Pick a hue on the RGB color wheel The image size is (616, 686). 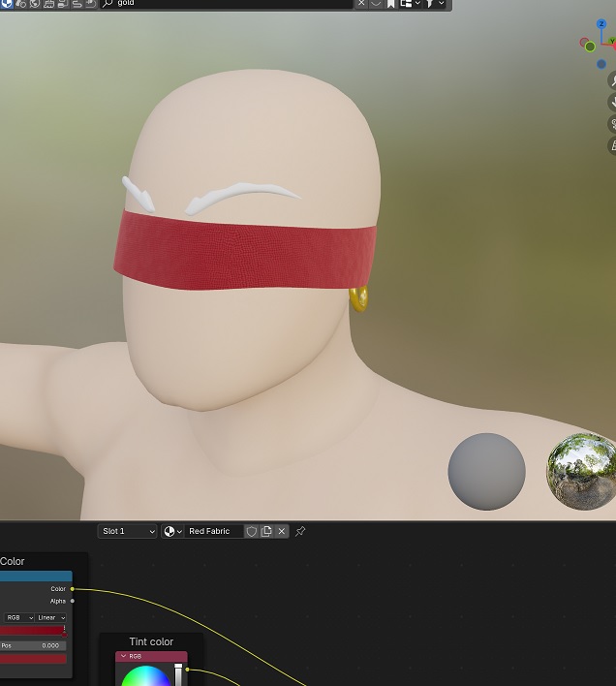tap(145, 676)
